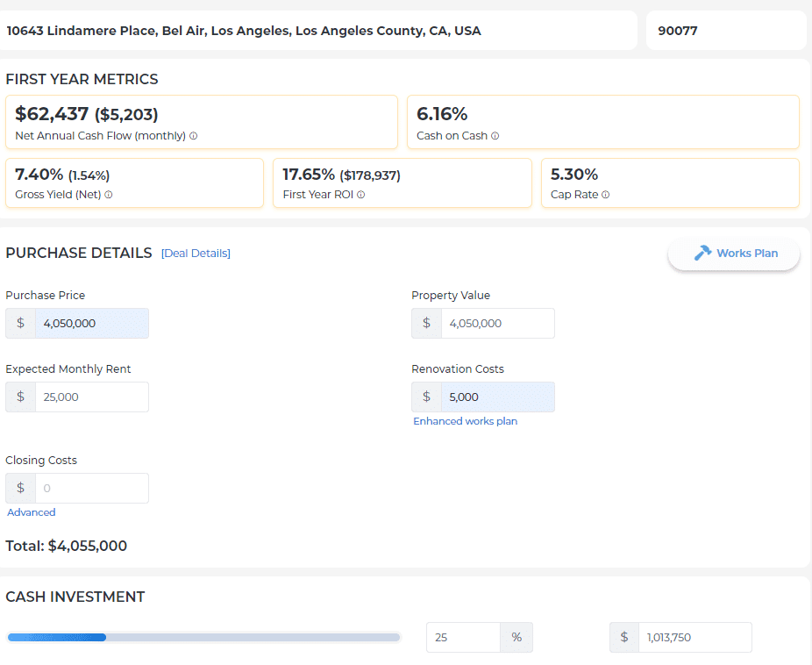Click info icon next to First Year ROI

click(x=361, y=195)
